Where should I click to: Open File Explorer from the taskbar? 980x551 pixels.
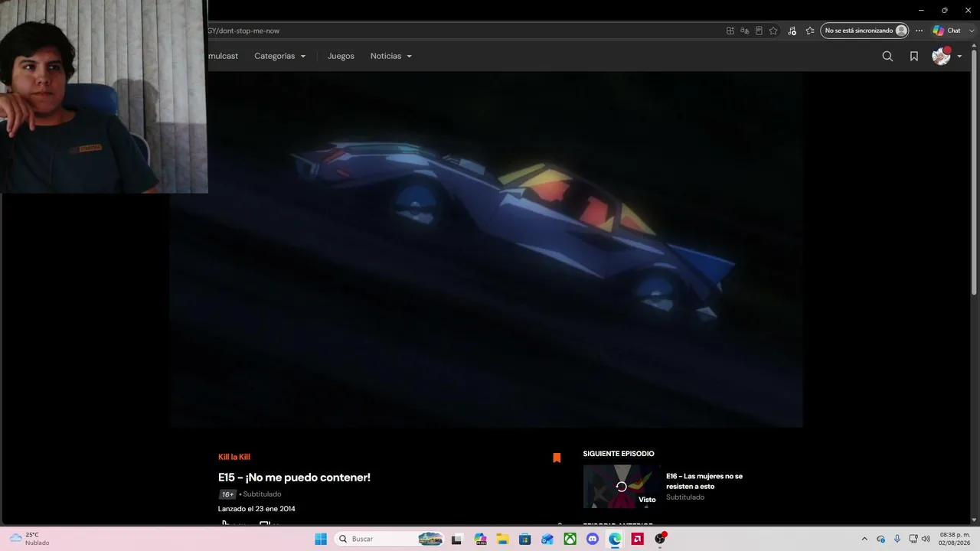pyautogui.click(x=502, y=539)
